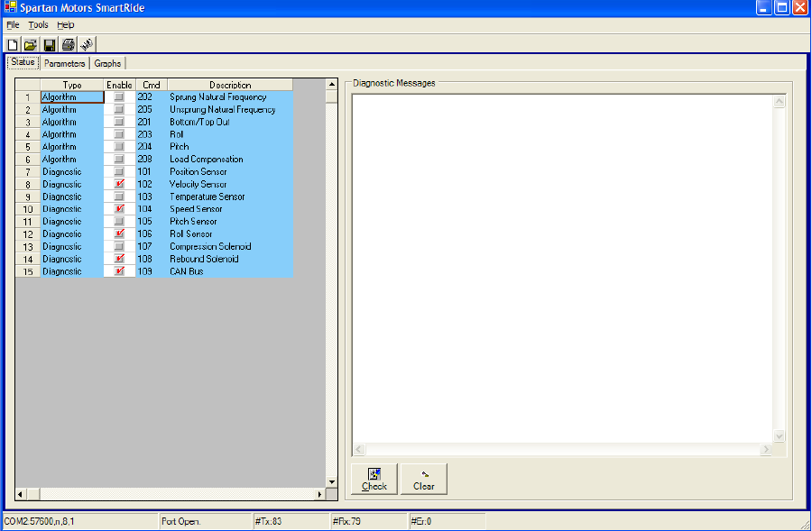Enable Bottom/Top Out checkbox
The image size is (812, 531).
pos(119,122)
